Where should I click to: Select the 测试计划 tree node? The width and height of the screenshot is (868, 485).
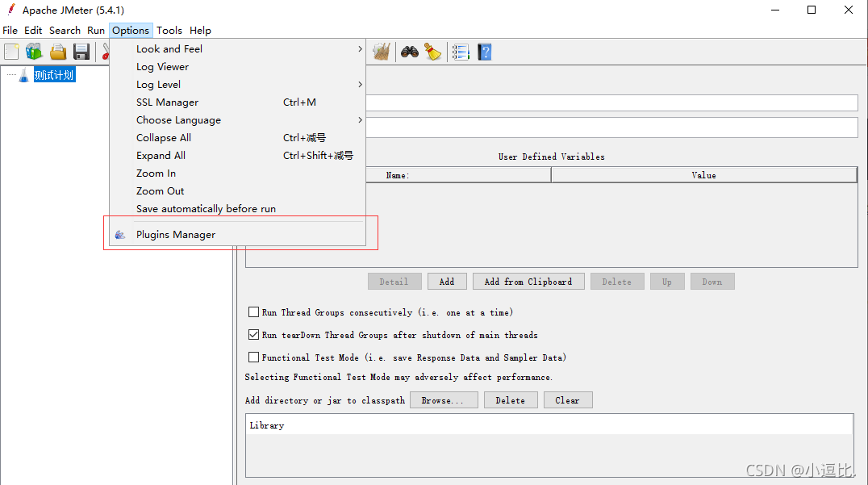[x=54, y=75]
